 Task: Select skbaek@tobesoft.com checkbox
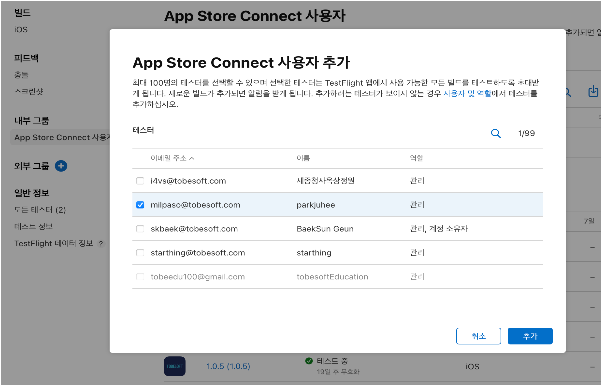point(140,229)
